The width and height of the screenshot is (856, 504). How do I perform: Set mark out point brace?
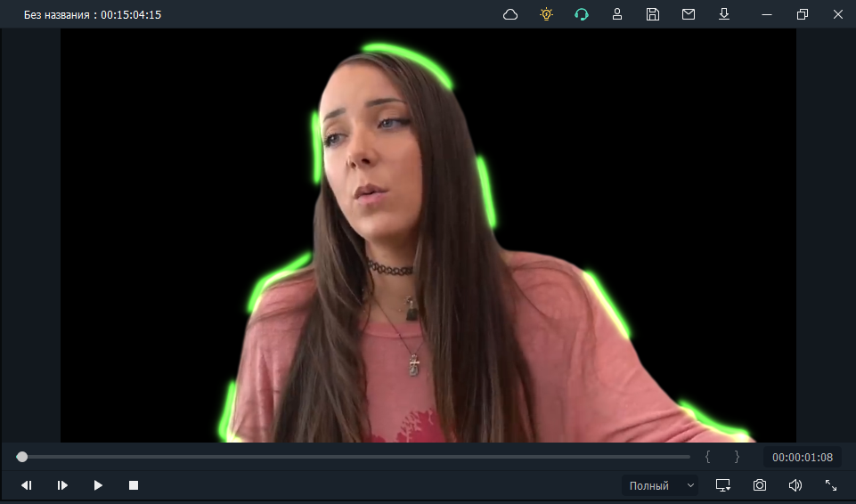tap(737, 457)
